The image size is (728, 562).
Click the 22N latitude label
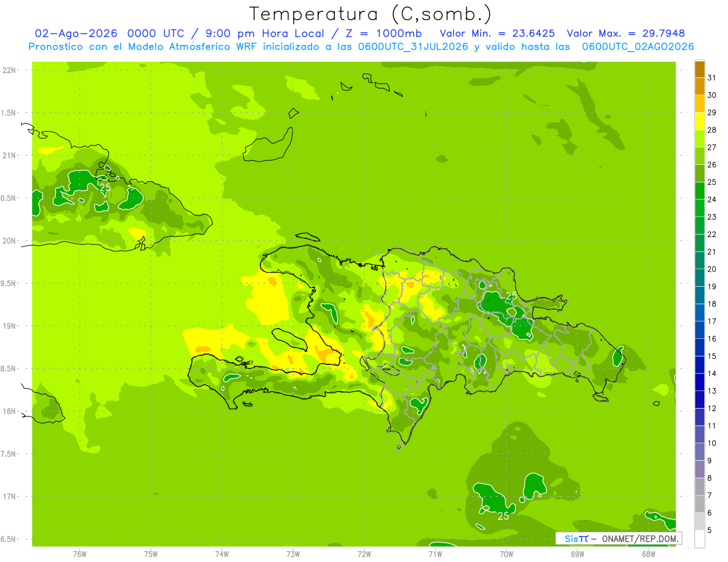pos(9,70)
